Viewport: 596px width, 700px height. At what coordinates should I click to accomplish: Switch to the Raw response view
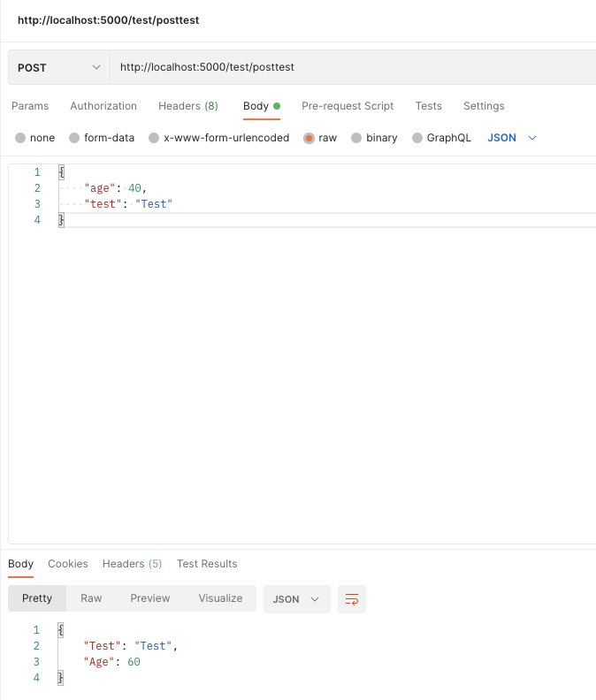pyautogui.click(x=91, y=598)
